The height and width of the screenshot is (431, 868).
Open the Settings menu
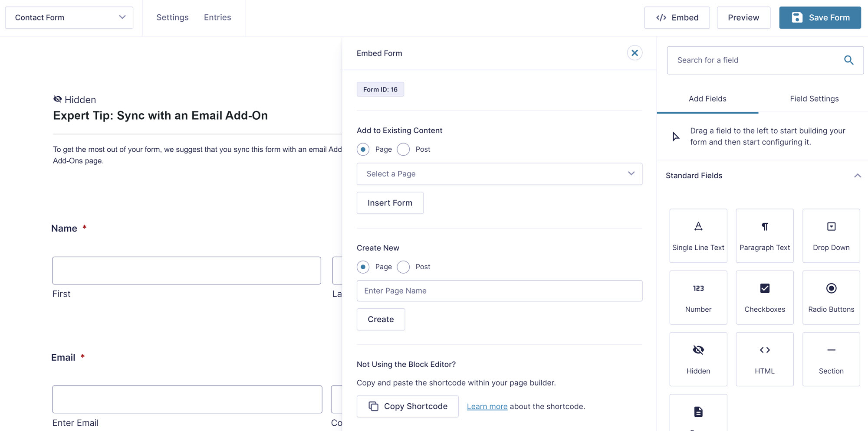[x=172, y=17]
